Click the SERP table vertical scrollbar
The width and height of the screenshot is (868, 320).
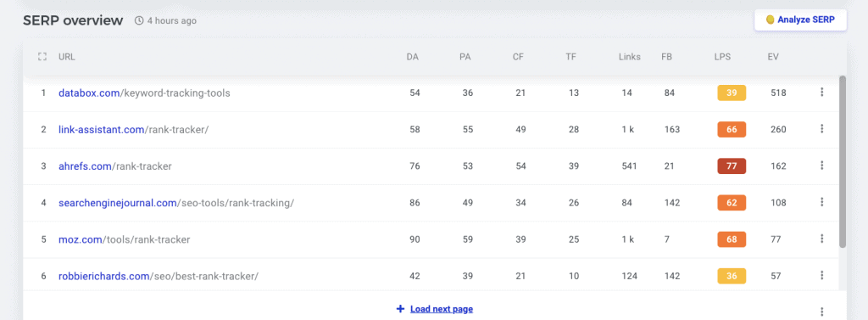843,161
